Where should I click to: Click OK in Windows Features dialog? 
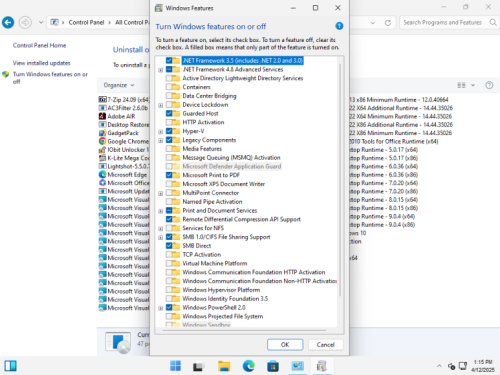point(285,345)
